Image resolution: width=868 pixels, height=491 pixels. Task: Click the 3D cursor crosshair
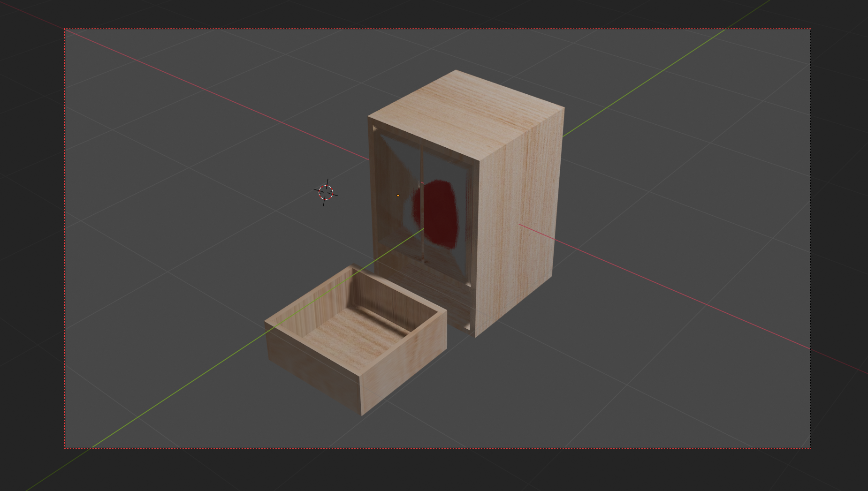click(x=326, y=192)
